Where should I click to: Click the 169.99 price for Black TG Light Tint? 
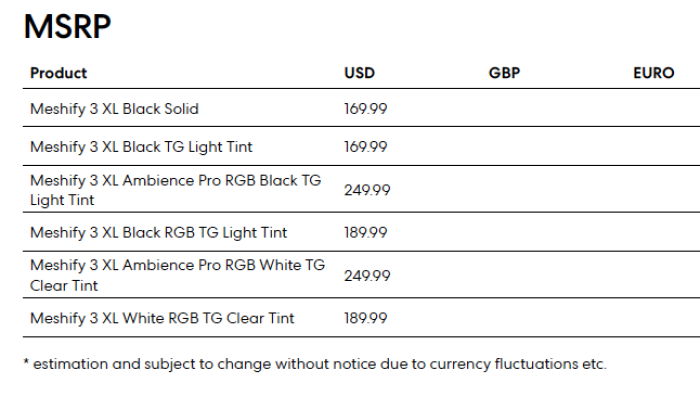pyautogui.click(x=366, y=147)
